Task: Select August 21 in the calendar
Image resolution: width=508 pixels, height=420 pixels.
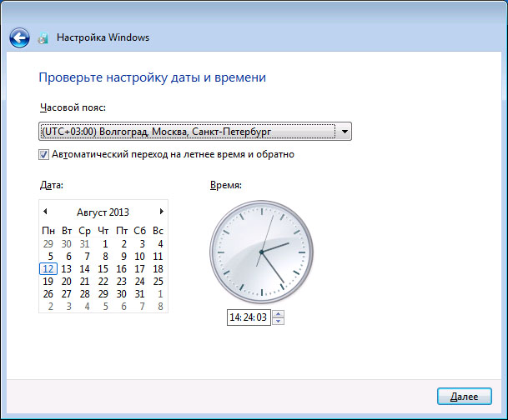Action: (x=85, y=282)
